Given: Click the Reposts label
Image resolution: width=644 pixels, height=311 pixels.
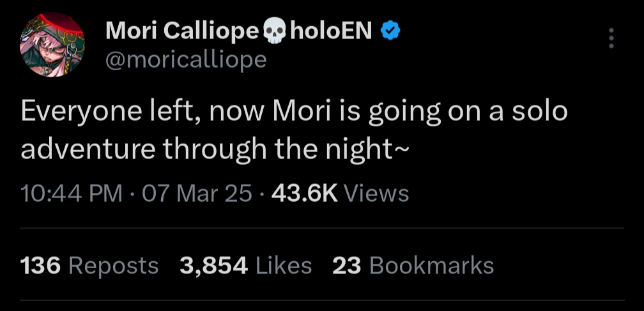Looking at the screenshot, I should (113, 265).
